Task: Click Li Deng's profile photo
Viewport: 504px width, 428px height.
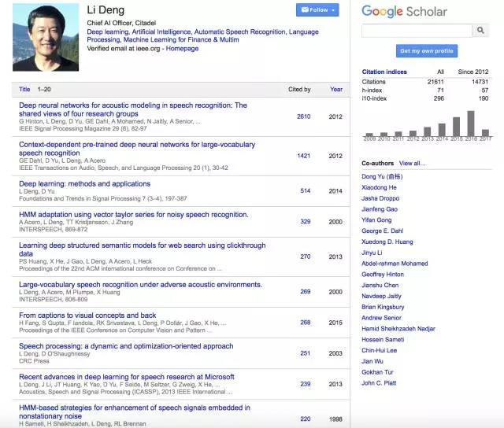Action: click(46, 37)
